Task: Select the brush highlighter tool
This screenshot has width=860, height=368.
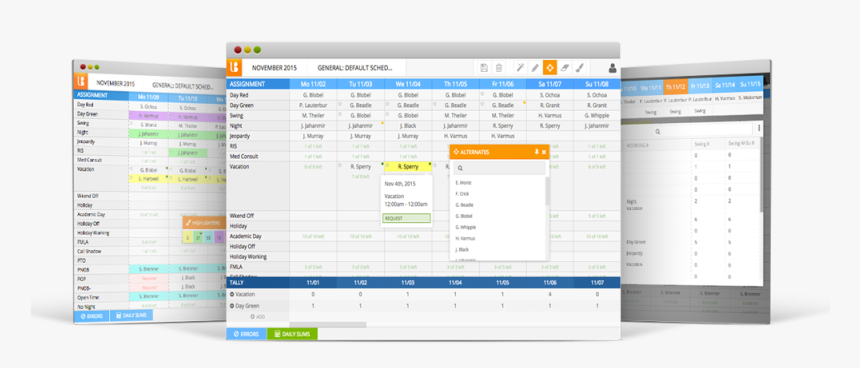Action: coord(580,68)
